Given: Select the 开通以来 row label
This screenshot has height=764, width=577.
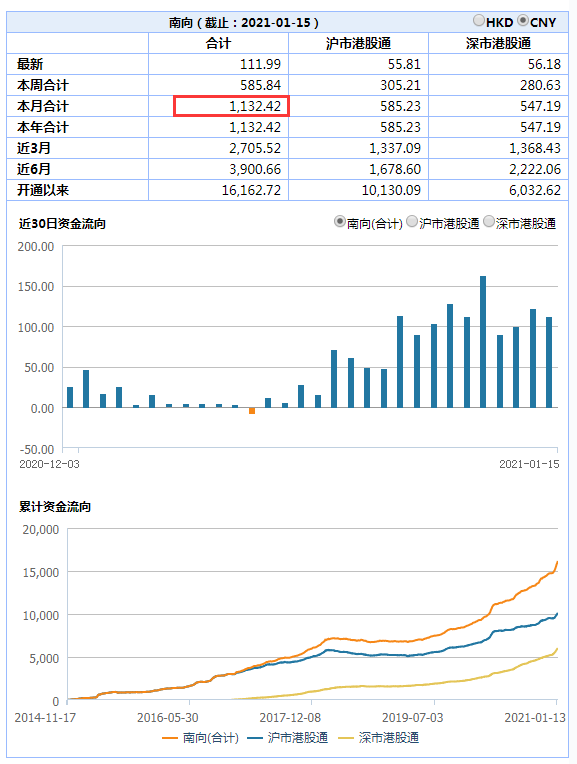Looking at the screenshot, I should (x=43, y=190).
